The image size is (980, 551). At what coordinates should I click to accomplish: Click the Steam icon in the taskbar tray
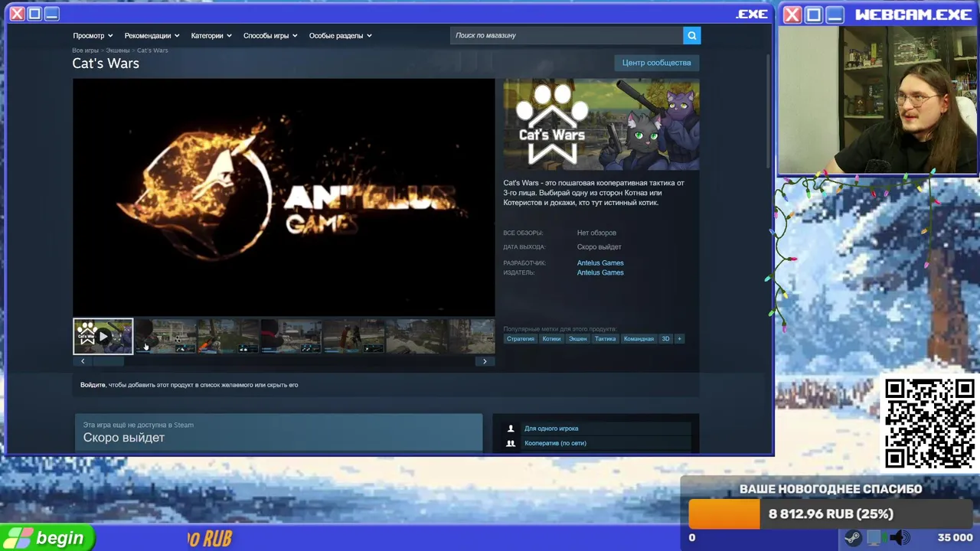point(852,538)
